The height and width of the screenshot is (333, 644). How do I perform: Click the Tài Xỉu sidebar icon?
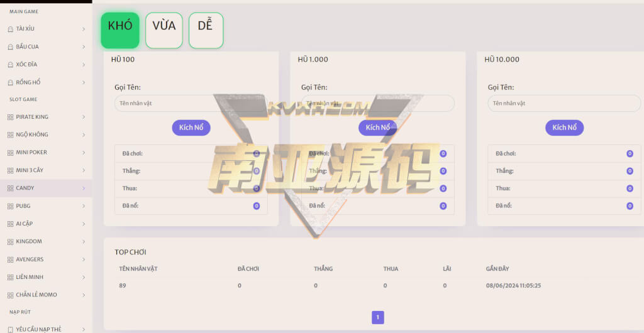click(10, 29)
